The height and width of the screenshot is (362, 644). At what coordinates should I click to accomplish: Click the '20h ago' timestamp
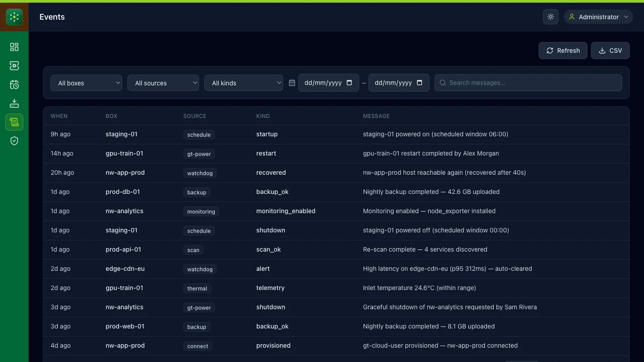click(x=62, y=173)
